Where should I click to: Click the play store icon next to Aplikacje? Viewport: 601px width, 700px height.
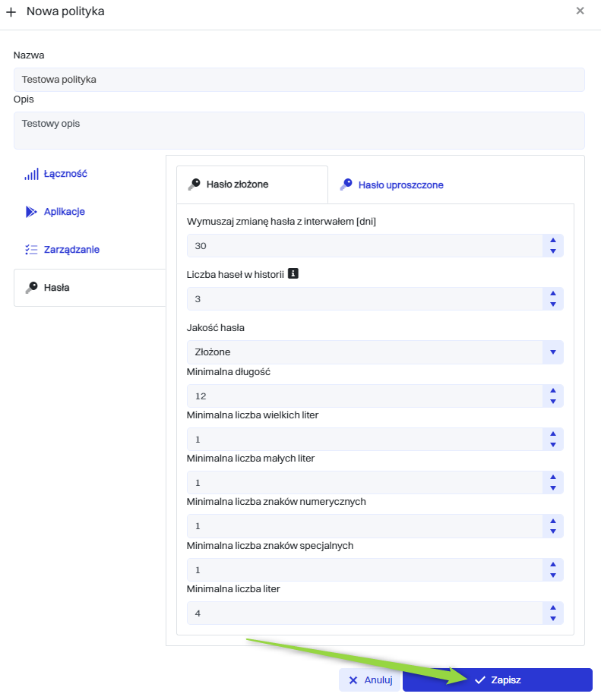tap(31, 212)
